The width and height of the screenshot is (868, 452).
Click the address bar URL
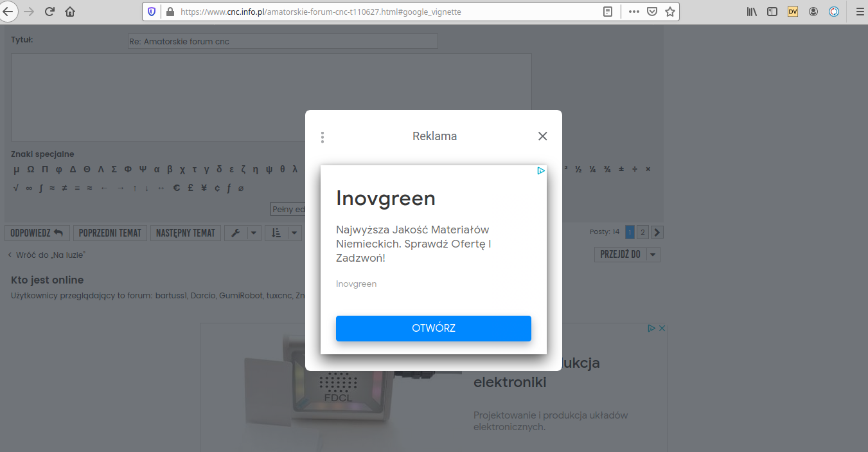pos(321,12)
